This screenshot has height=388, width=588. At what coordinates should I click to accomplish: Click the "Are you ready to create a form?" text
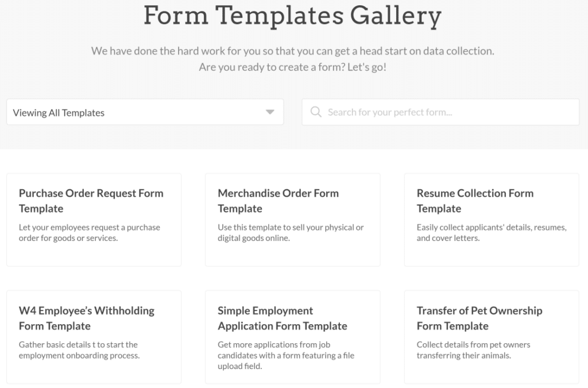point(293,67)
